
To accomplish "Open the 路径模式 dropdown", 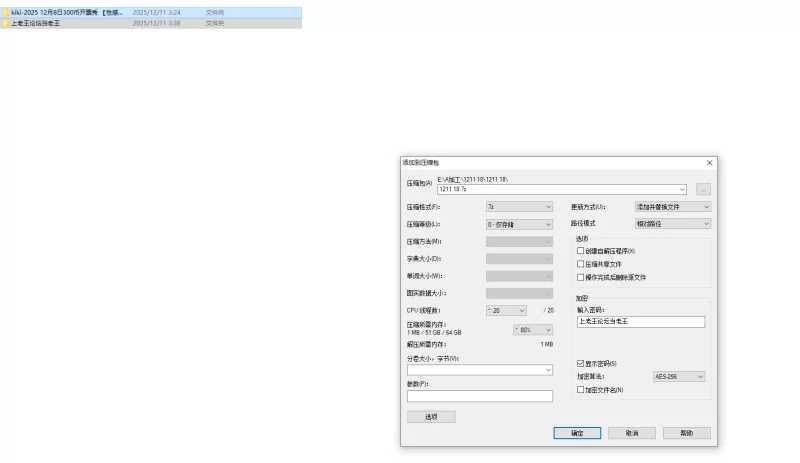I will (672, 224).
